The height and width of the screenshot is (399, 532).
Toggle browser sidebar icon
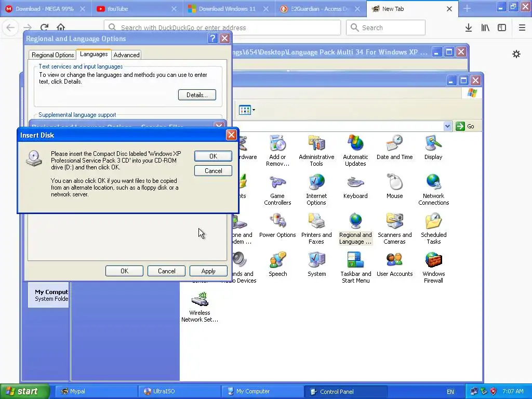click(x=502, y=28)
